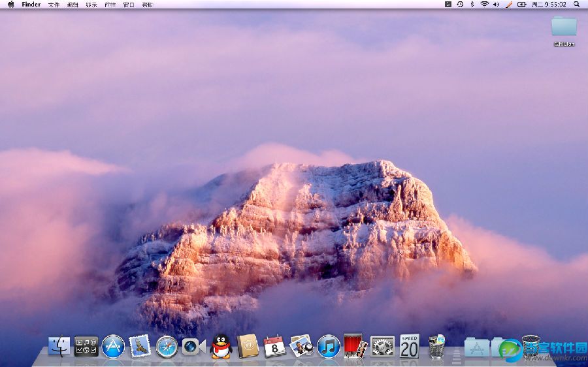Launch QQ penguin app in the dock
The width and height of the screenshot is (588, 367).
click(x=221, y=346)
